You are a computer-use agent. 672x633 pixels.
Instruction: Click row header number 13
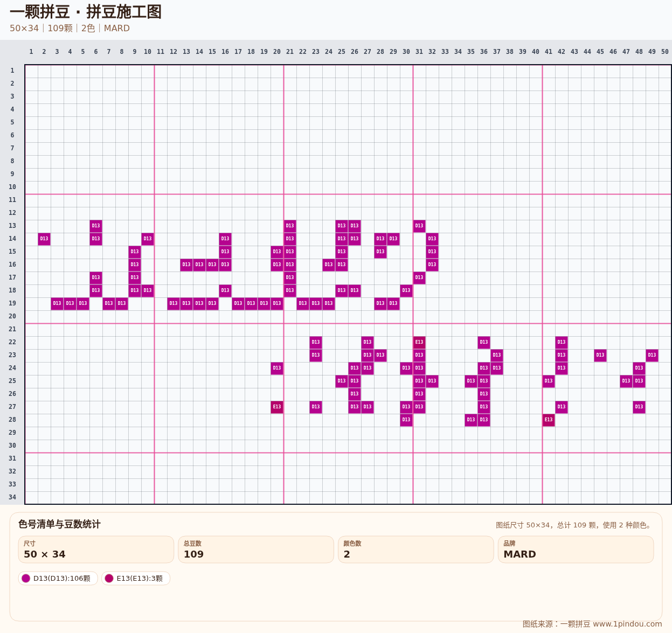pyautogui.click(x=12, y=226)
